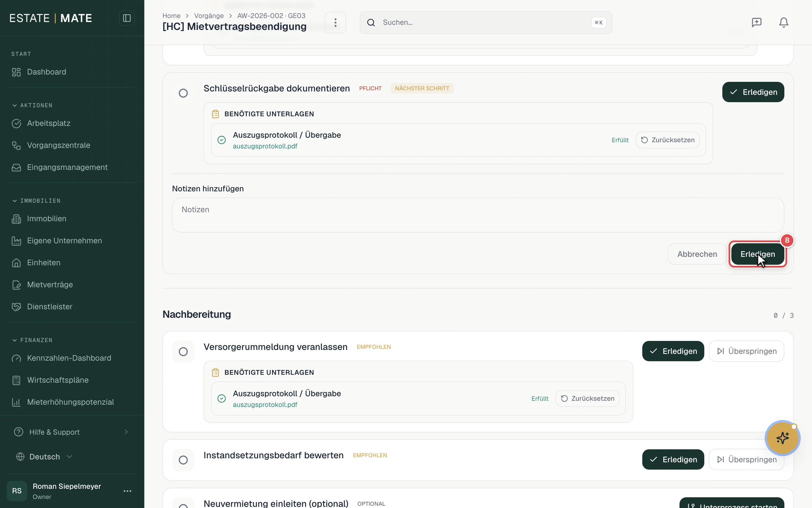Collapse the AKTIONEN section
This screenshot has width=812, height=508.
tap(15, 106)
